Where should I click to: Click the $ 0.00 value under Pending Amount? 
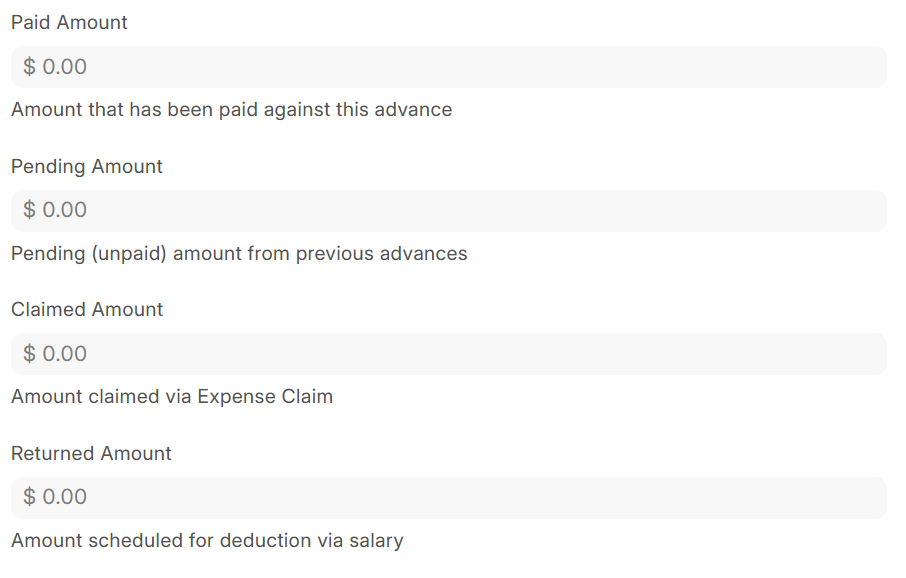tap(55, 210)
